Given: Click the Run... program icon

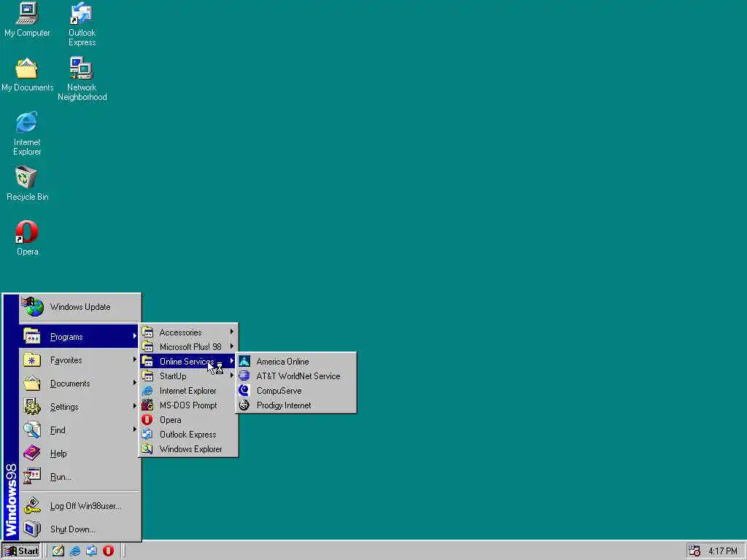Looking at the screenshot, I should coord(32,476).
